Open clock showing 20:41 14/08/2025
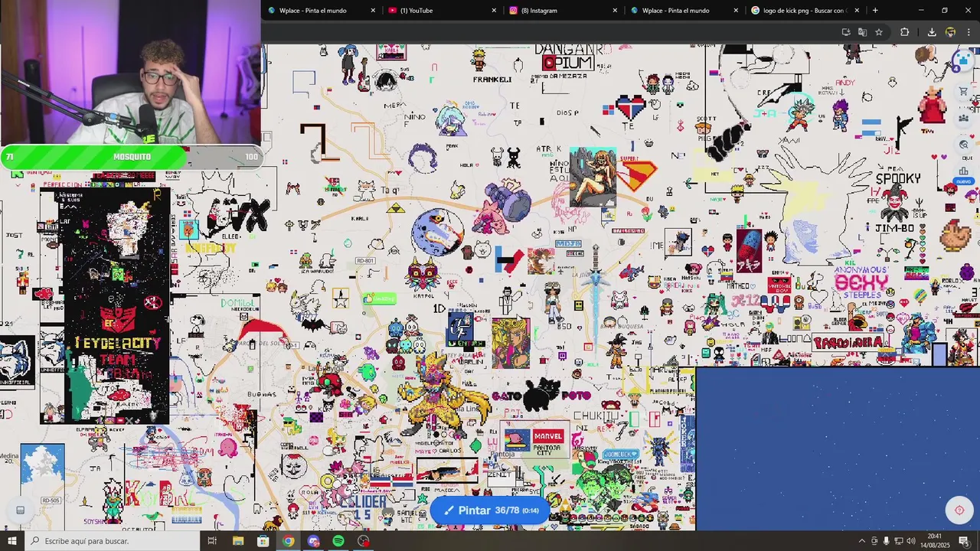Image resolution: width=980 pixels, height=551 pixels. 934,541
